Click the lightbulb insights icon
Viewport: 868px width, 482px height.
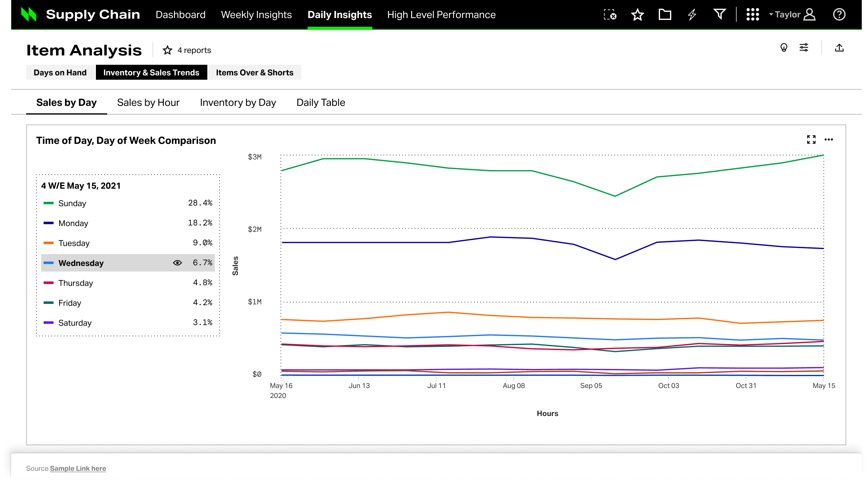(784, 48)
